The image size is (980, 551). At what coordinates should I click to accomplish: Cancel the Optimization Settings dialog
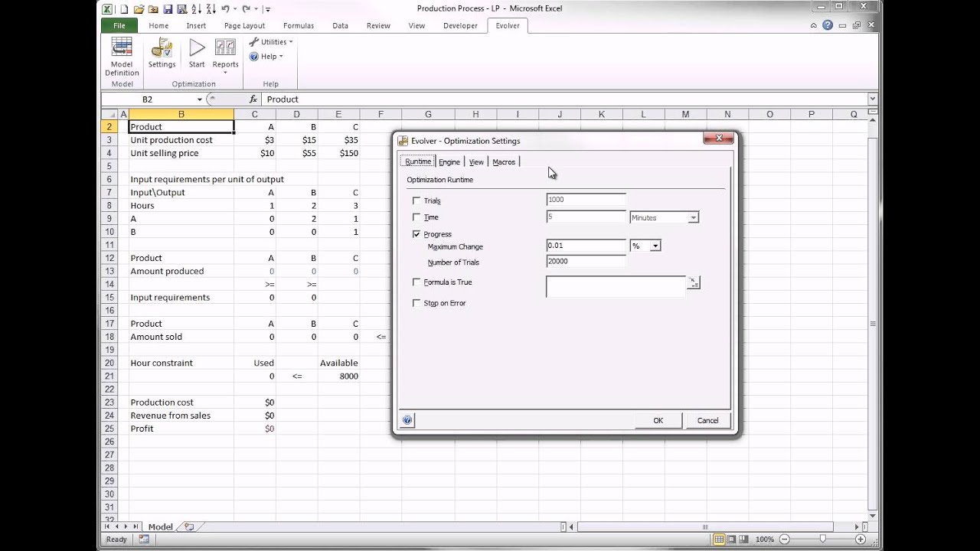tap(707, 420)
